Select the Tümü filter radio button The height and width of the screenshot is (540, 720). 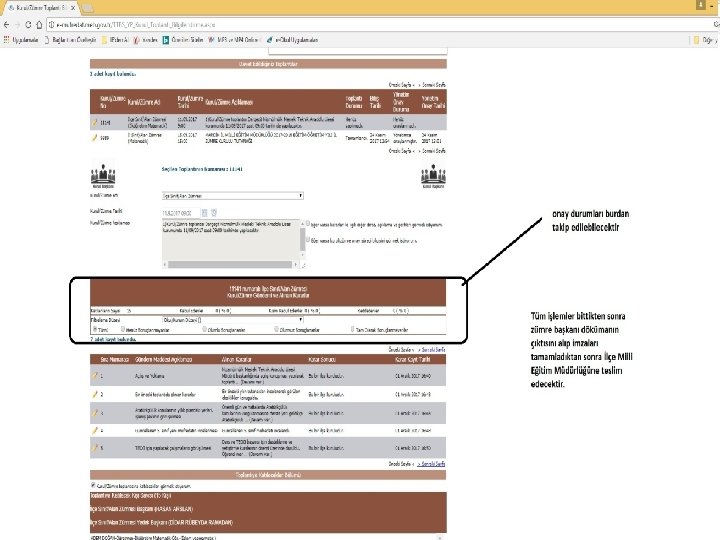click(95, 329)
